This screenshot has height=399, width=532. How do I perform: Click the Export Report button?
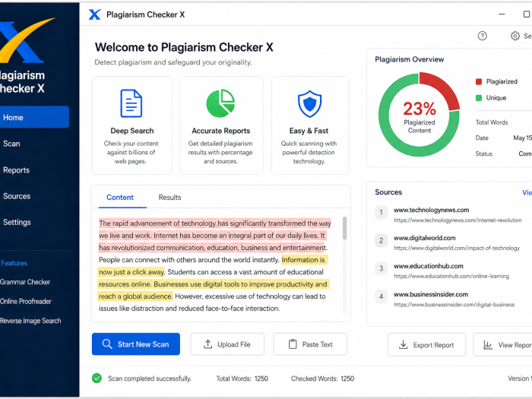point(426,345)
